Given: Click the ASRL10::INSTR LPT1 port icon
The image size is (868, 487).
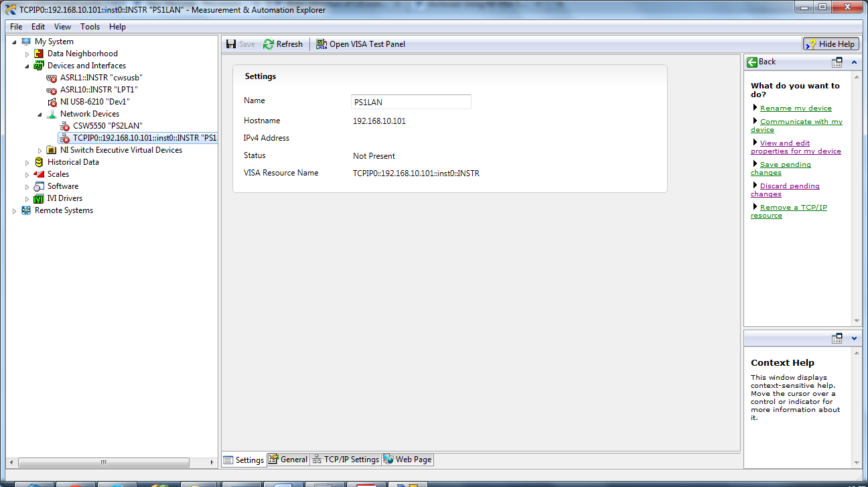Looking at the screenshot, I should pos(52,90).
